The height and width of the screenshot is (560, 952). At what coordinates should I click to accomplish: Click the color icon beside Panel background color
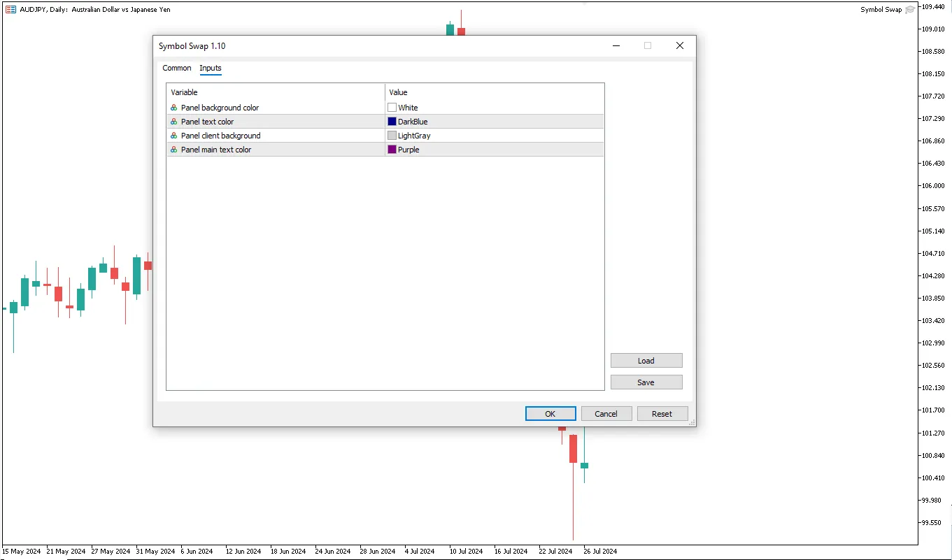(173, 108)
